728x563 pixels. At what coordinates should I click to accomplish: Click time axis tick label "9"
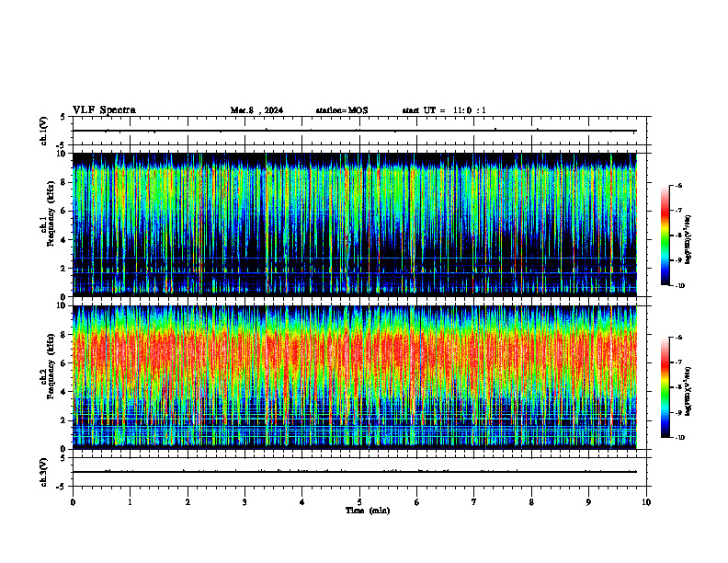pyautogui.click(x=588, y=502)
